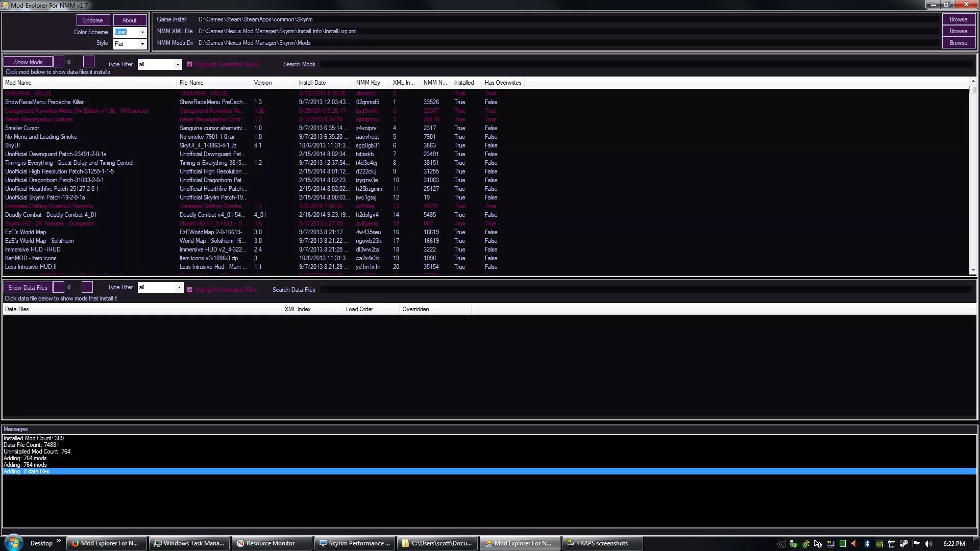Click the network tray icon
The image size is (980, 551).
[x=891, y=544]
